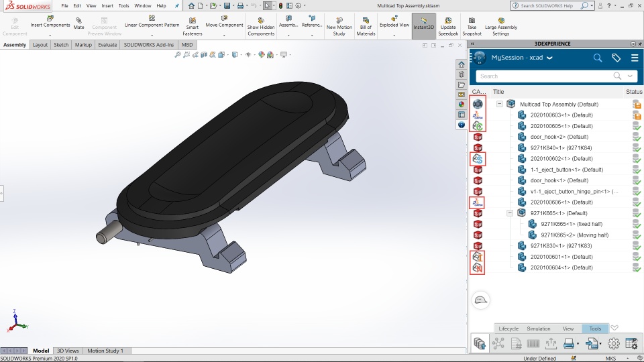The height and width of the screenshot is (362, 644).
Task: Click helmet assistant icon in 3DEXPERIENCE panel
Action: point(480,300)
